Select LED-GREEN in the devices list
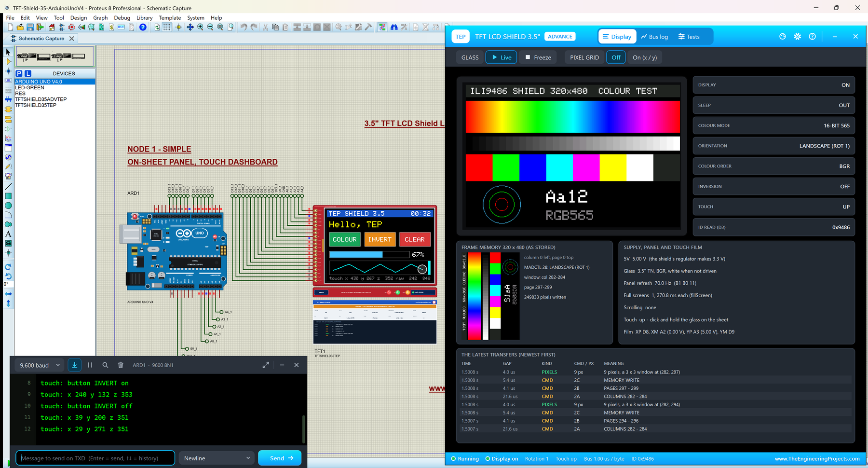 click(x=29, y=88)
